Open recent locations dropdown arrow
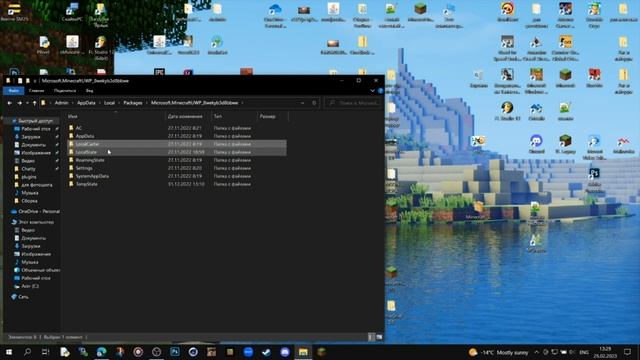Screen dimensions: 640x360 (x=27, y=103)
